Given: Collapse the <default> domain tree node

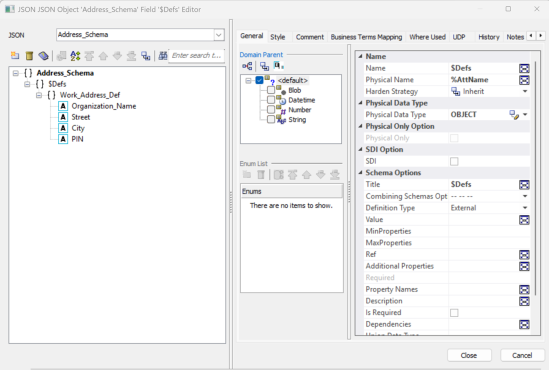Looking at the screenshot, I should pyautogui.click(x=248, y=81).
